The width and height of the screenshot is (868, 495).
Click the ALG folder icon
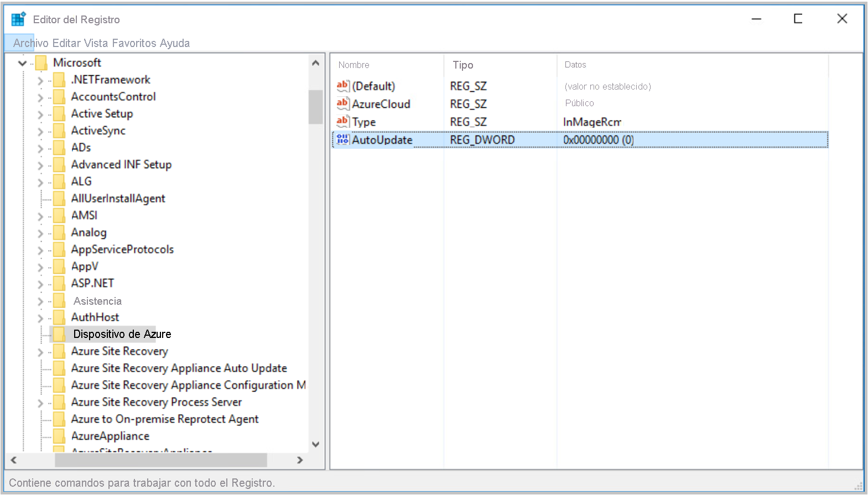pos(59,182)
